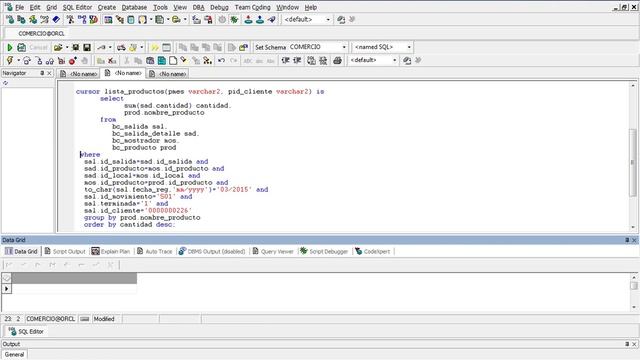Open the DBA menu
640x360 pixels.
click(198, 7)
